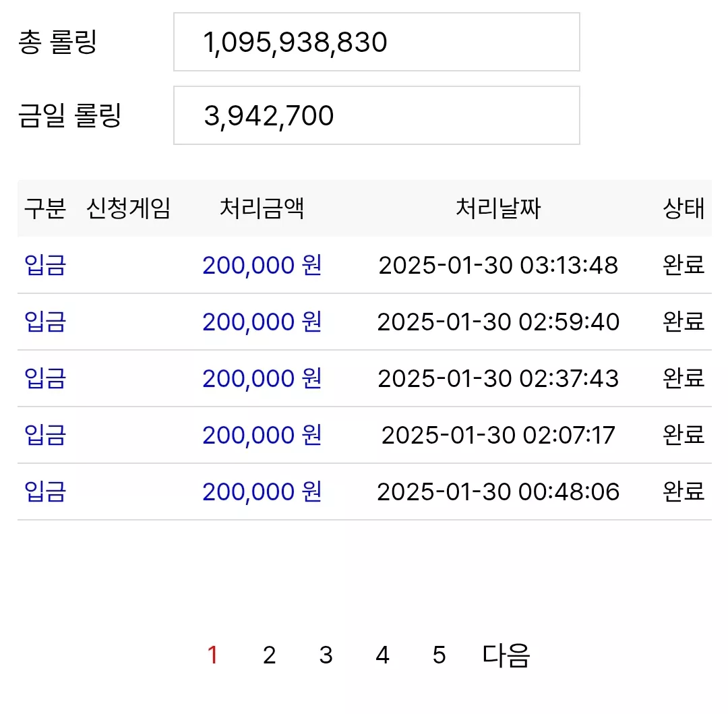Go to page 3
Image resolution: width=728 pixels, height=714 pixels.
point(326,655)
